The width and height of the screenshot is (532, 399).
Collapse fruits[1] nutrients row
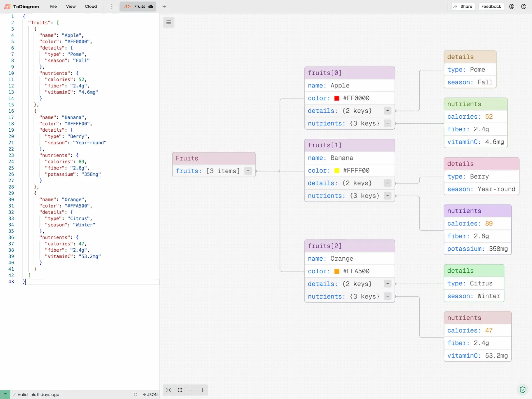387,196
